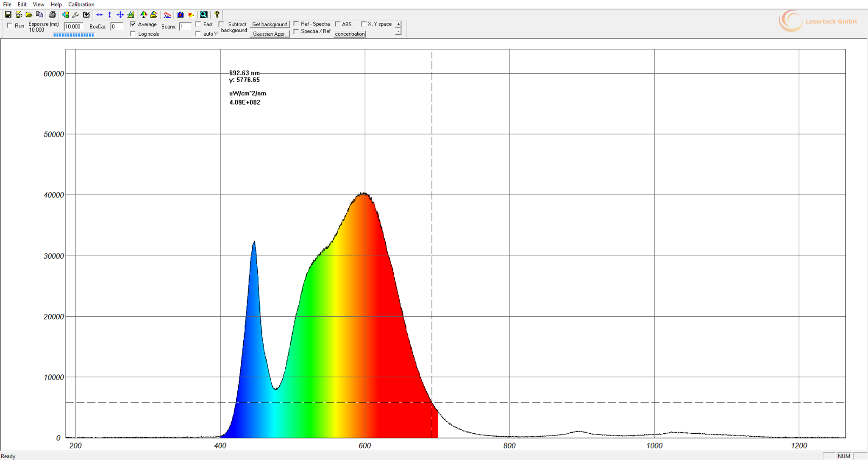Click the Save floppy disk icon
This screenshot has height=460, width=868.
click(8, 15)
